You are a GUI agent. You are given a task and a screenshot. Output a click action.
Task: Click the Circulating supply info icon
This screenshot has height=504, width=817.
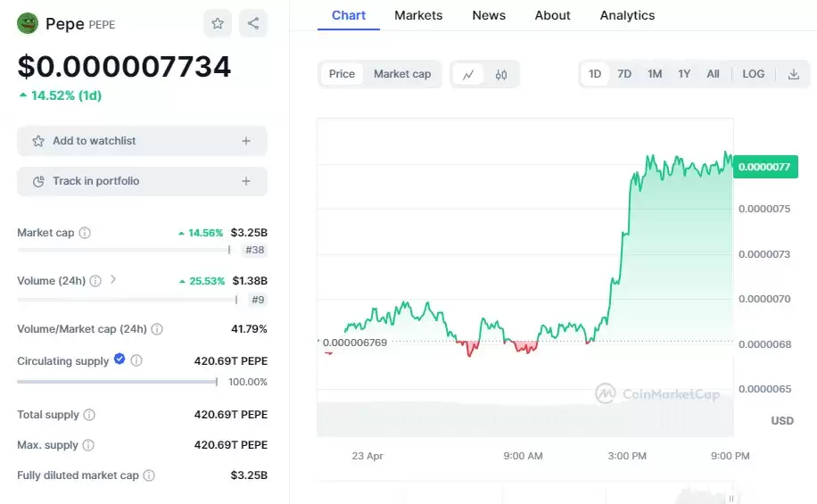click(x=136, y=361)
